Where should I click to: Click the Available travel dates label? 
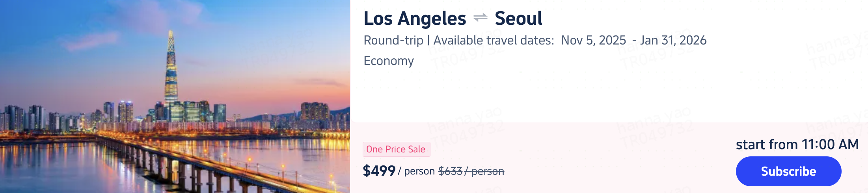494,40
